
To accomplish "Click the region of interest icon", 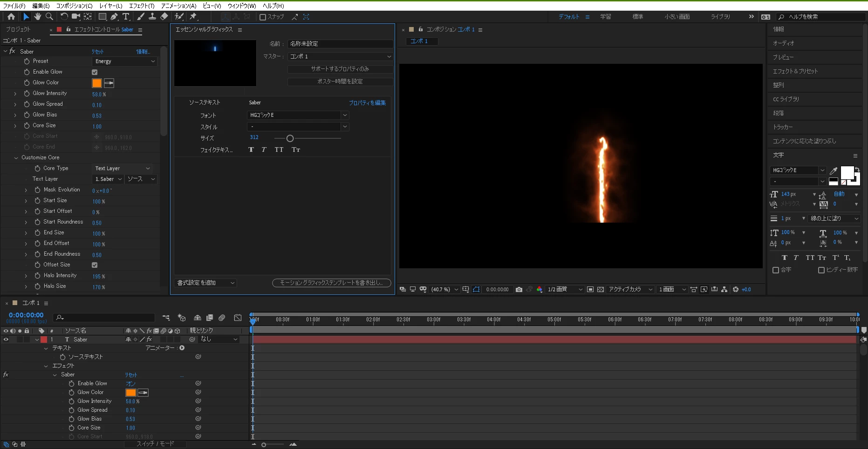I will tap(590, 289).
